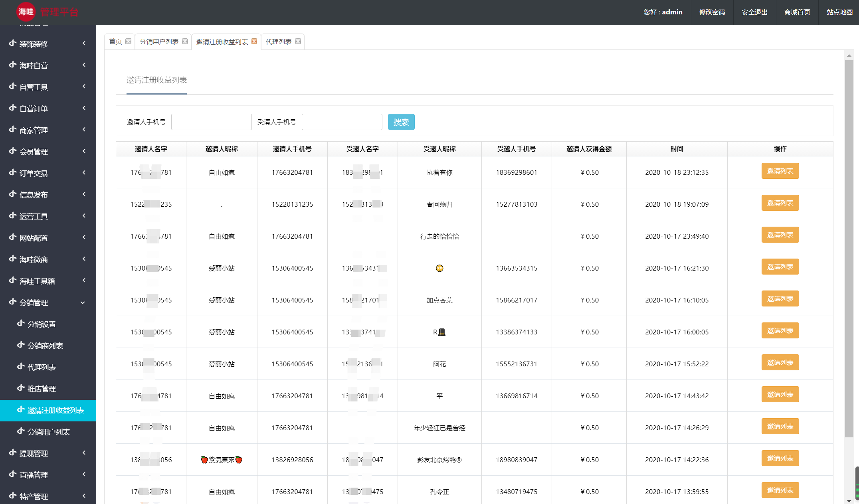Open 站点地图 from the top bar
The width and height of the screenshot is (859, 504).
click(x=839, y=12)
